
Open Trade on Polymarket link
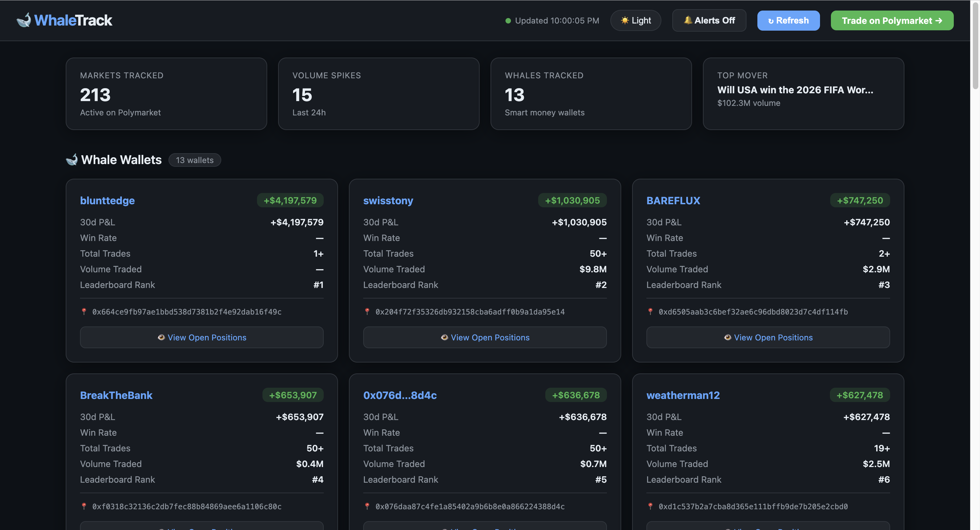click(892, 20)
